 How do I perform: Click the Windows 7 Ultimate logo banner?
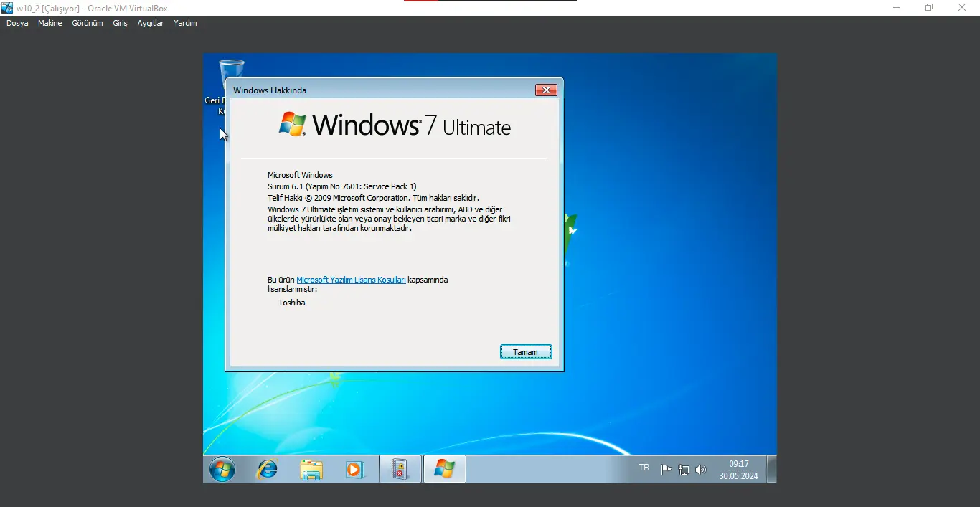tap(395, 125)
